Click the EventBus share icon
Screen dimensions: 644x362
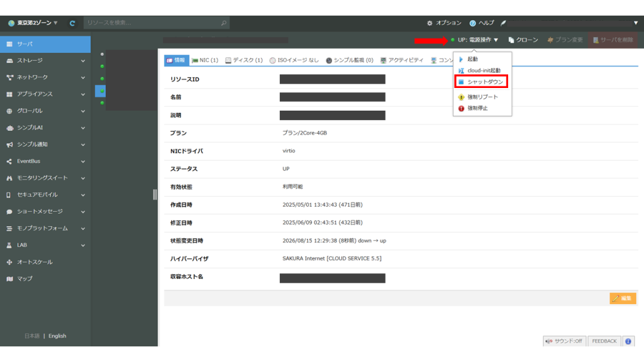click(x=9, y=162)
